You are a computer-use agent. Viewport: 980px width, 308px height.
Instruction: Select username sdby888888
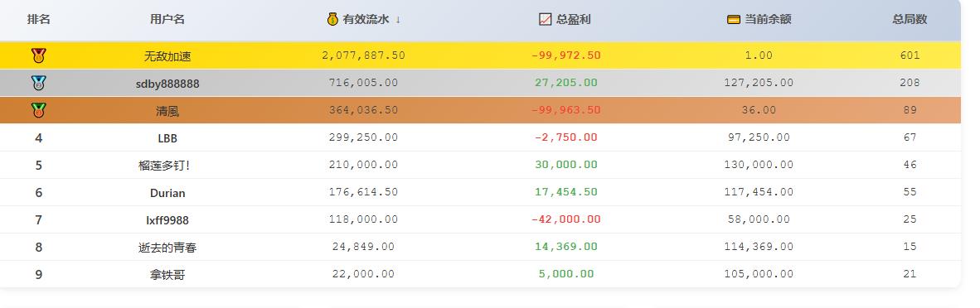click(167, 84)
